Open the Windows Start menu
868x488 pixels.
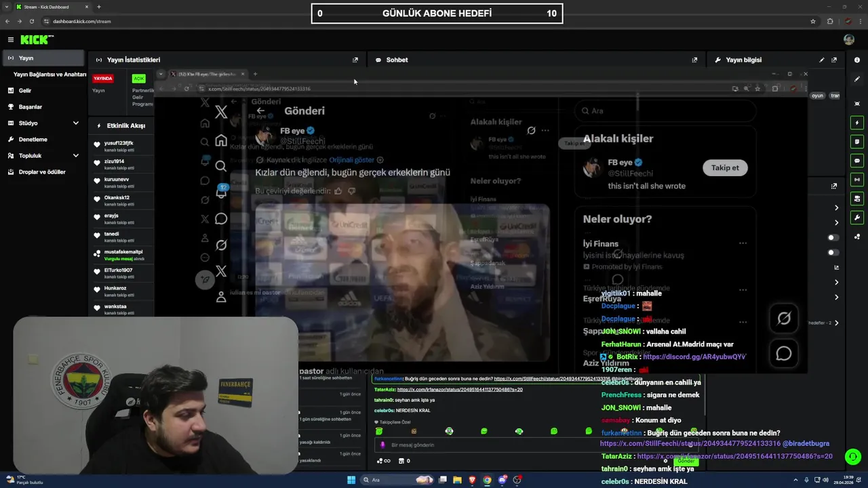(351, 480)
